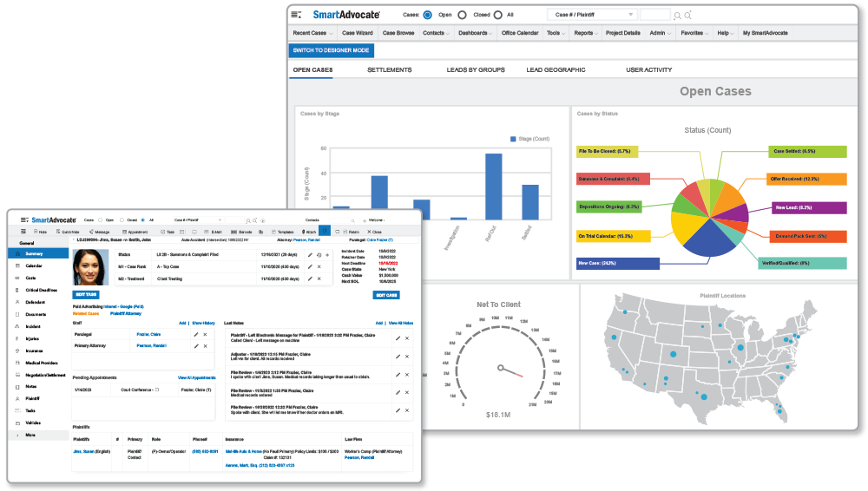This screenshot has height=491, width=868.
Task: Click the Edit Tags button
Action: [x=86, y=294]
